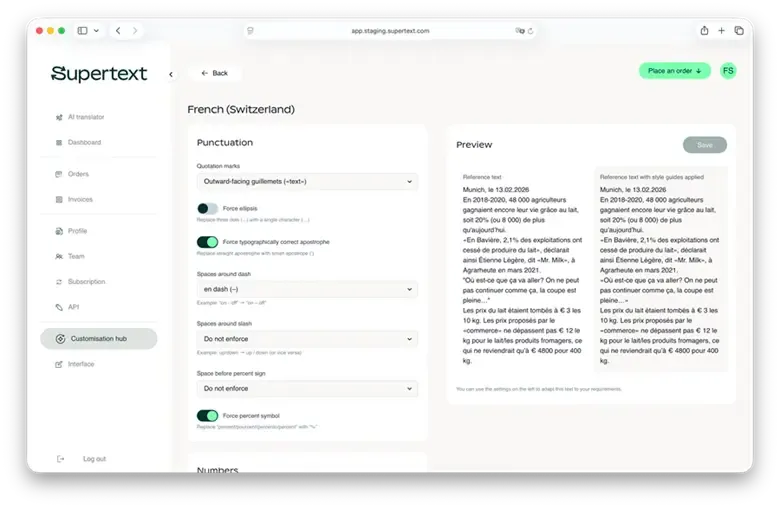Go to Invoices menu item
780x508 pixels.
[81, 200]
